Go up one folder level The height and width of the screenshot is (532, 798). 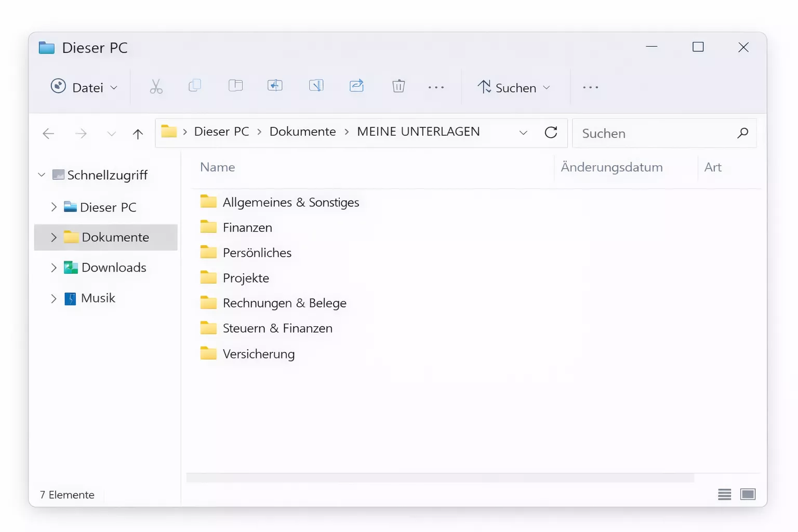pyautogui.click(x=137, y=134)
